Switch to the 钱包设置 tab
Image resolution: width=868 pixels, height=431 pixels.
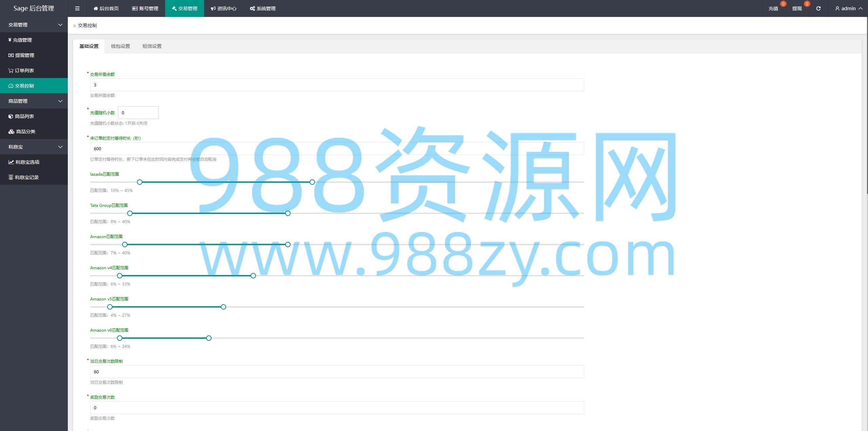click(x=120, y=46)
